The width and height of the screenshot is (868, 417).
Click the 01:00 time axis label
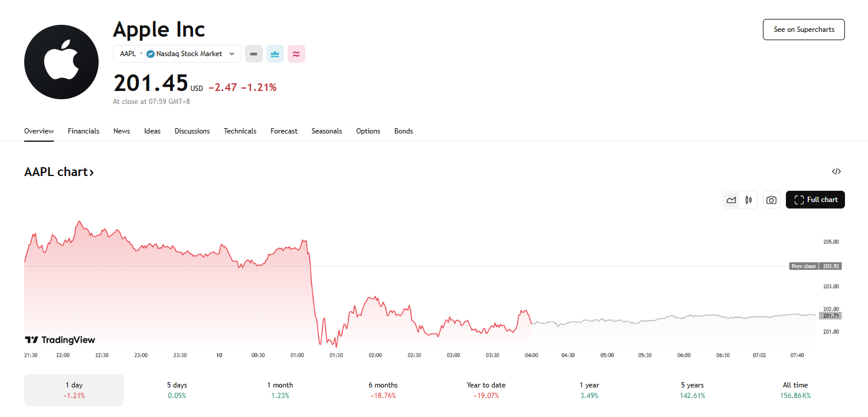coord(297,355)
